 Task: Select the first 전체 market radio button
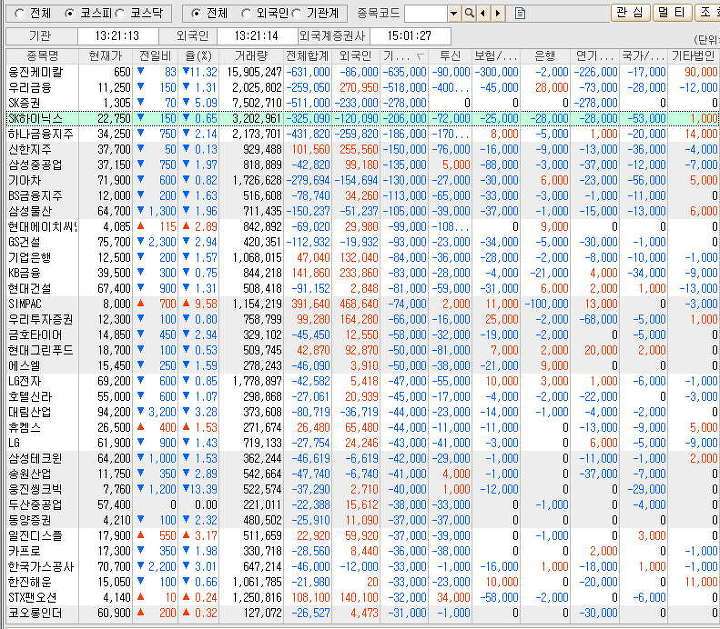tap(19, 14)
